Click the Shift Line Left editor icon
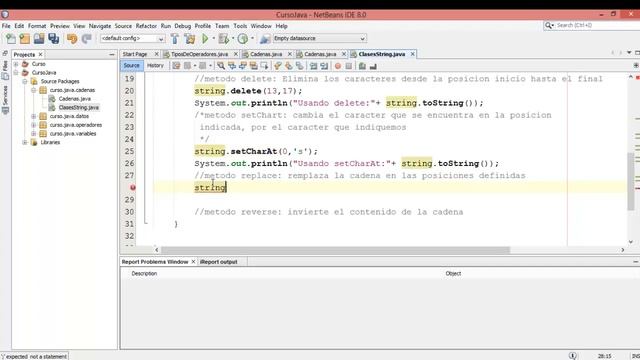The height and width of the screenshot is (360, 640). [313, 66]
